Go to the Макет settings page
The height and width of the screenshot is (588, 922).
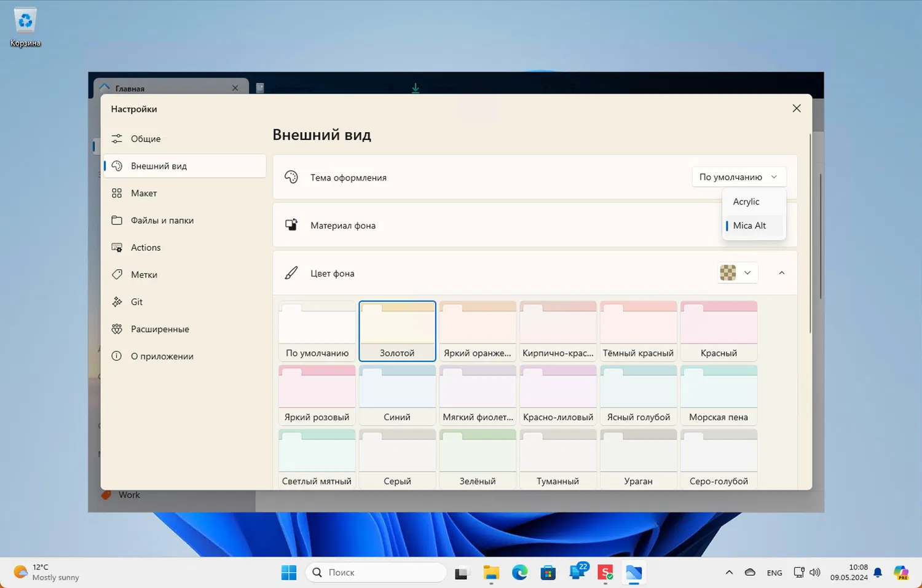[x=184, y=193]
